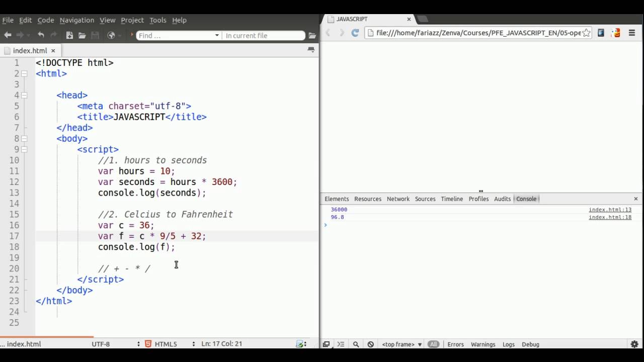The image size is (644, 362).
Task: Click the preview in browser globe icon
Action: pos(111,35)
